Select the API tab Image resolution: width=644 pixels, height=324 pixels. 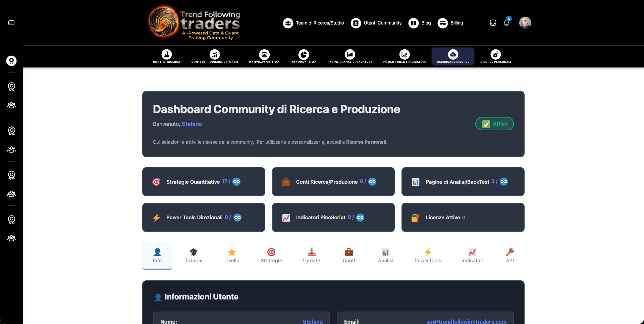point(510,256)
